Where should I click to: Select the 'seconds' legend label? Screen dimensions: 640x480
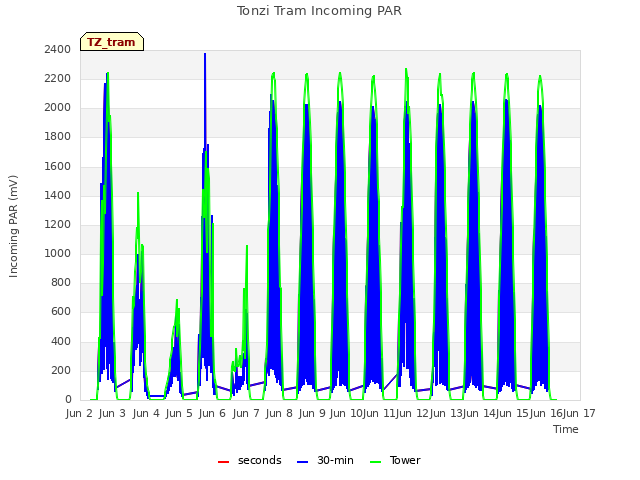260,460
